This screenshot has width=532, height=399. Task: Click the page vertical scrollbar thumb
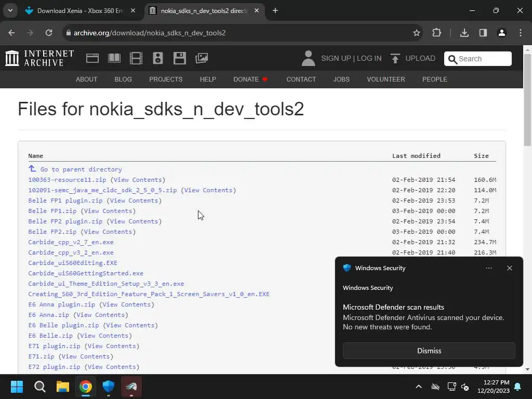527,100
